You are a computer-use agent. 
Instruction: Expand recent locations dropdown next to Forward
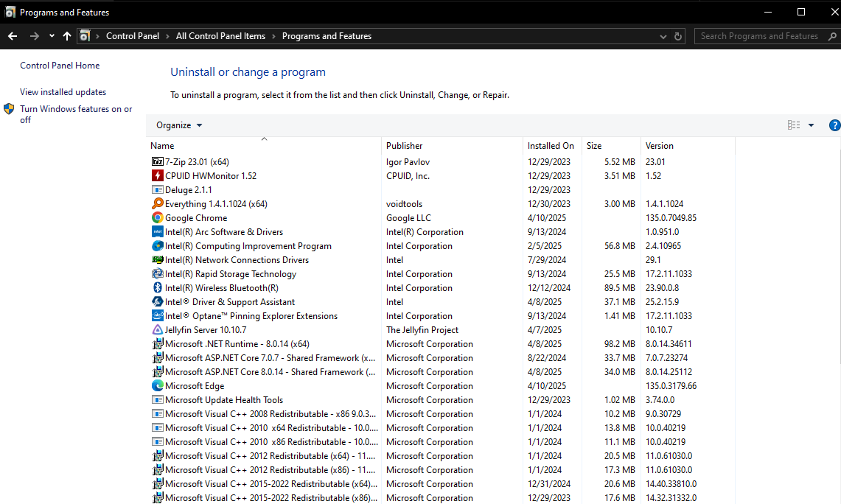pyautogui.click(x=52, y=36)
